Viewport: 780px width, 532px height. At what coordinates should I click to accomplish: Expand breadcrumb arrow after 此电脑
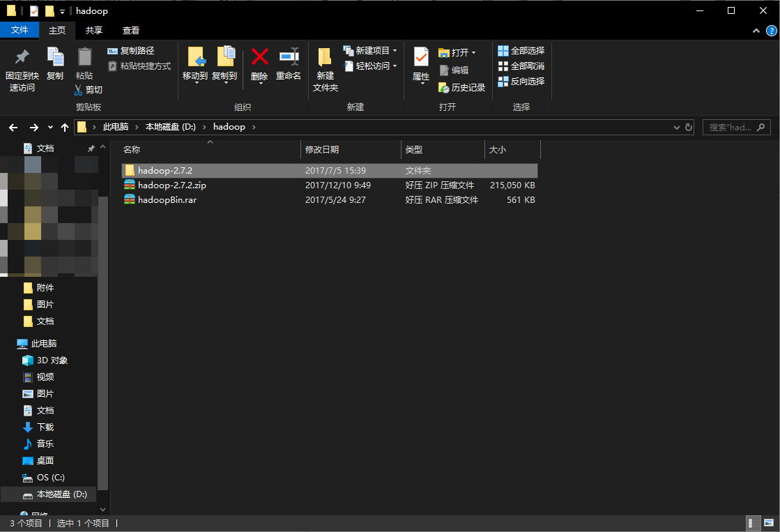click(137, 128)
